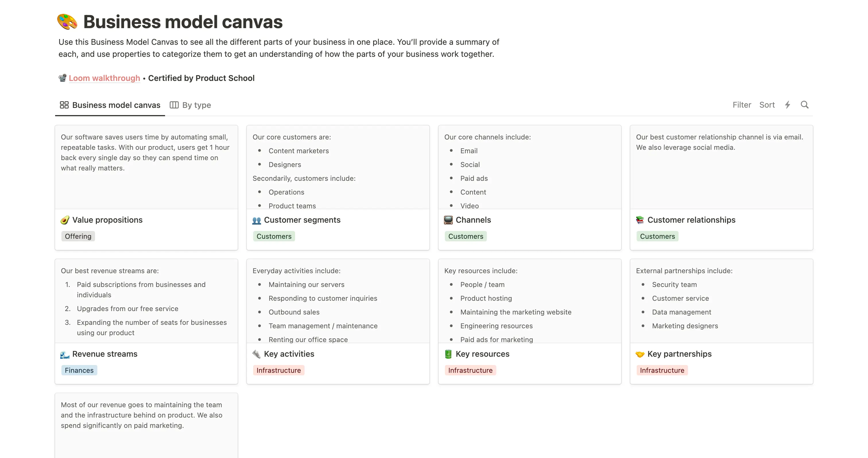This screenshot has width=868, height=458.
Task: Click the TV icon on the Channels card
Action: tap(448, 220)
